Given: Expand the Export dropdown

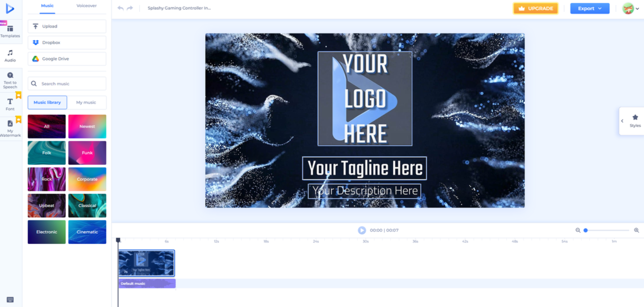Looking at the screenshot, I should pyautogui.click(x=589, y=9).
